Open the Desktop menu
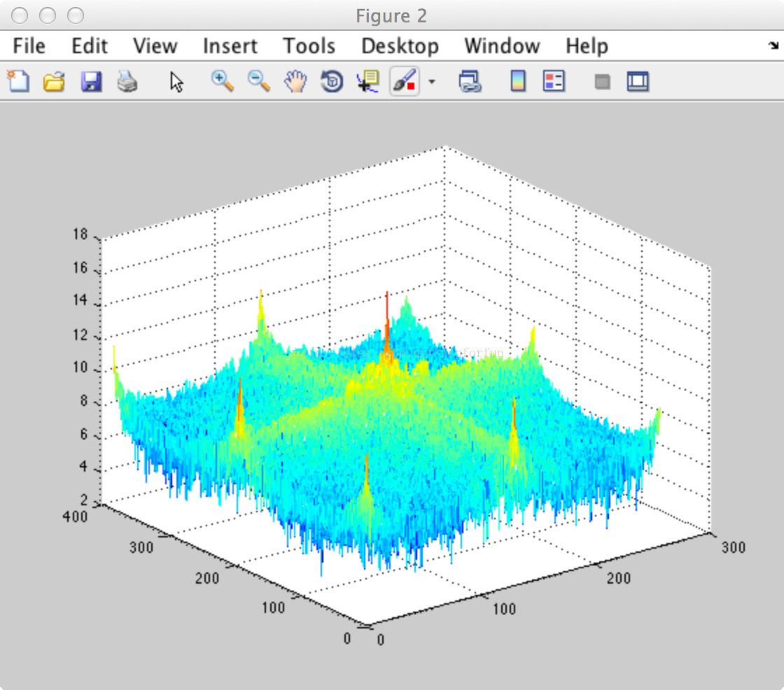Screen dimensions: 784x690 (x=400, y=46)
